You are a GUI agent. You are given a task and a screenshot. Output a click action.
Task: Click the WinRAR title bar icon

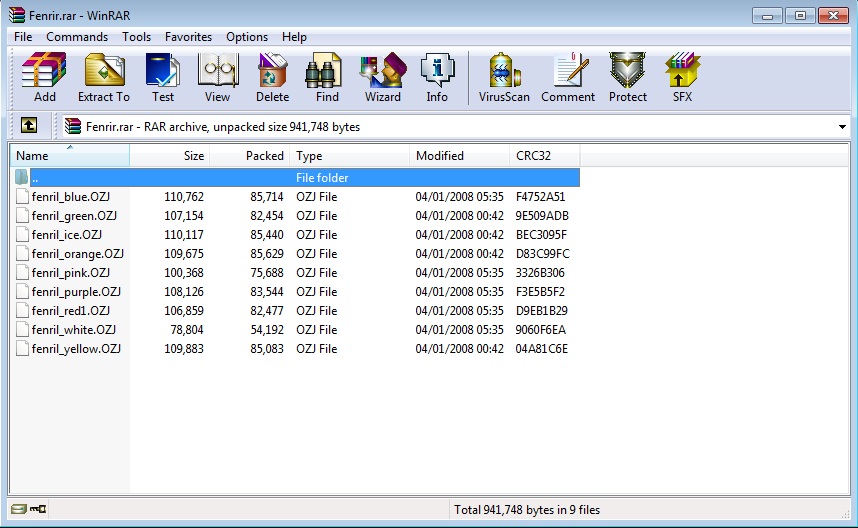point(17,15)
